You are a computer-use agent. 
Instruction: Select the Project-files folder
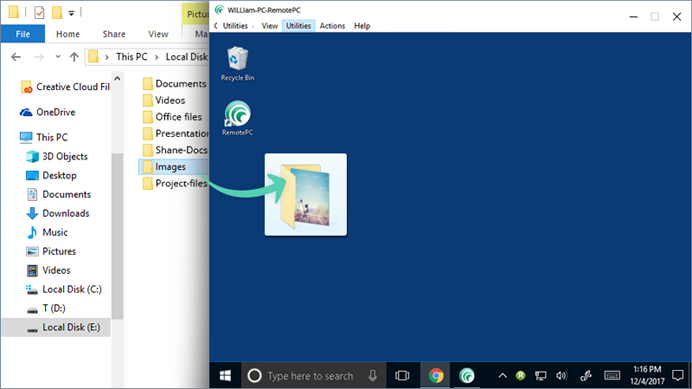(x=175, y=183)
